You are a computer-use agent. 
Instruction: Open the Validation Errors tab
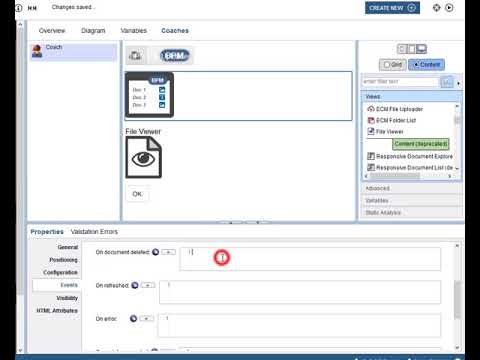click(94, 232)
